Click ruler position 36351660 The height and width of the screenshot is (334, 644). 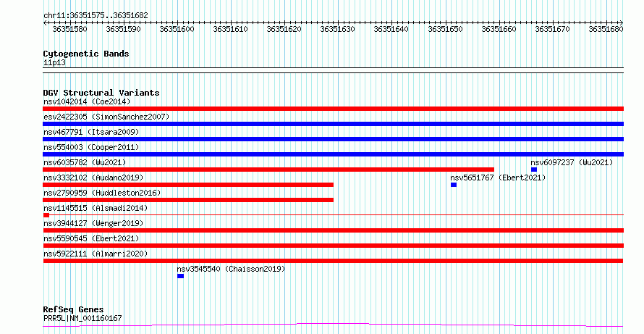[x=499, y=29]
